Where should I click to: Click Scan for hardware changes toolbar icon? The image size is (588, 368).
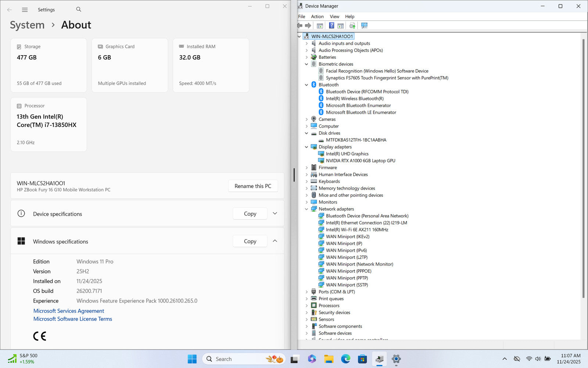(364, 25)
